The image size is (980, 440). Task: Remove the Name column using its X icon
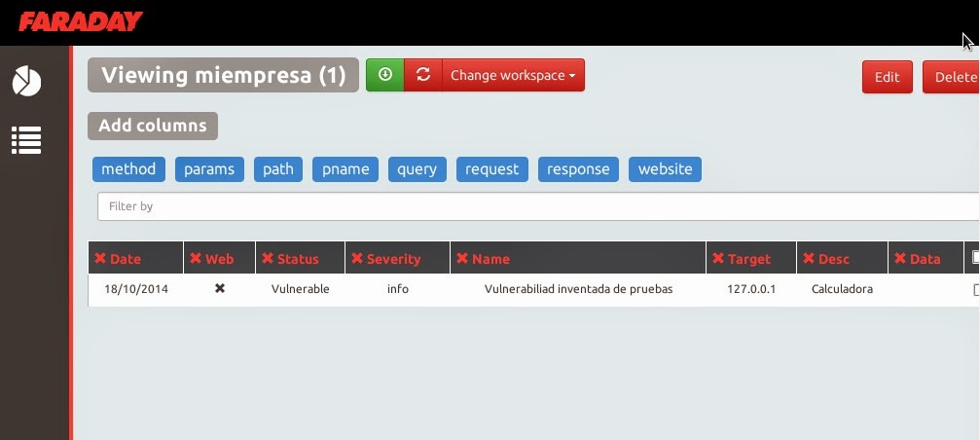(462, 259)
